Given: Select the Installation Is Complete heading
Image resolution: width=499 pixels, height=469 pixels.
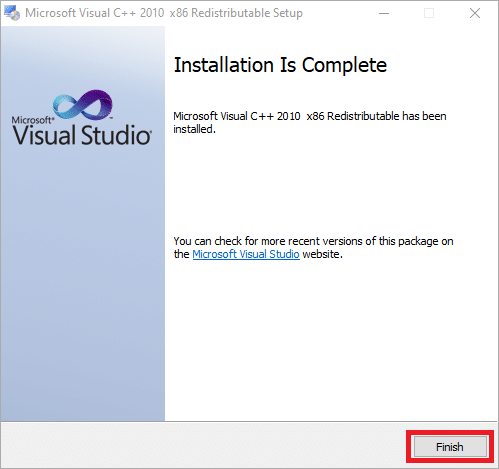Looking at the screenshot, I should [280, 65].
